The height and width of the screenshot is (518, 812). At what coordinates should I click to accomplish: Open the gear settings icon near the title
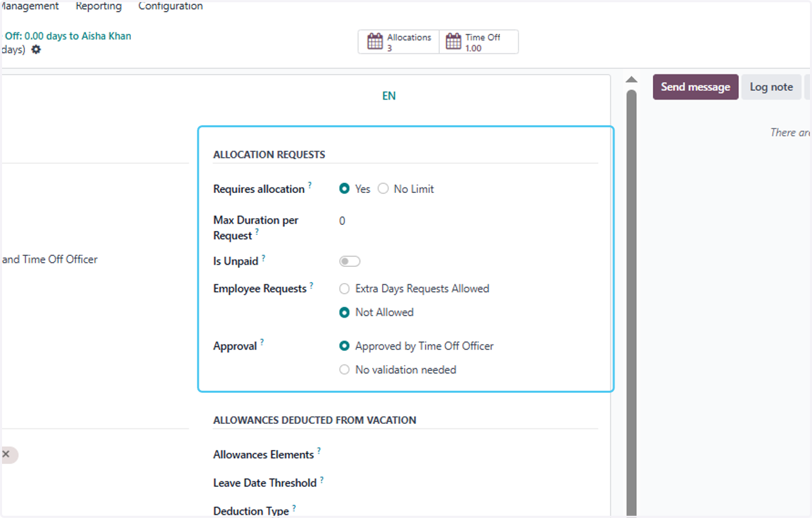[x=36, y=49]
